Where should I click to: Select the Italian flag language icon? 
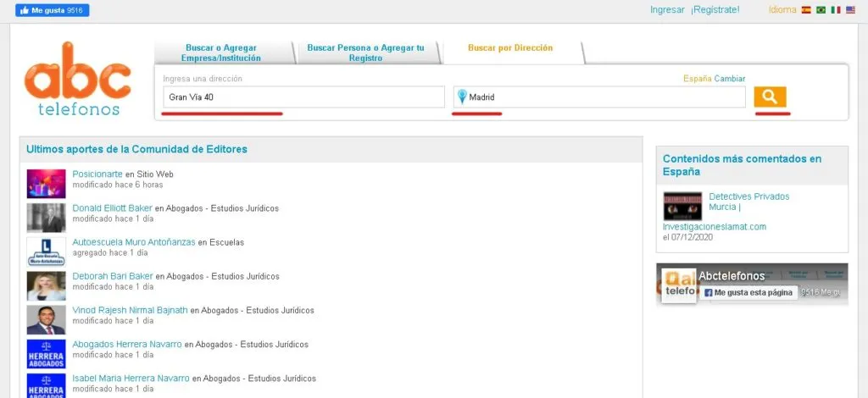[x=836, y=10]
